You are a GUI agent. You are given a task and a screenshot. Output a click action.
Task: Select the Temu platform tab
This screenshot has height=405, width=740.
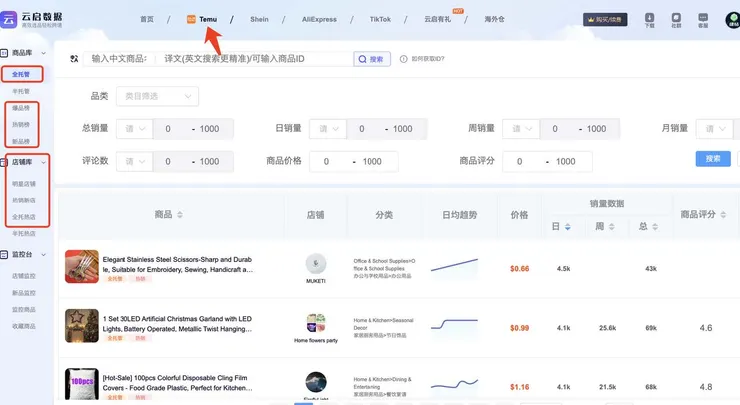[202, 19]
